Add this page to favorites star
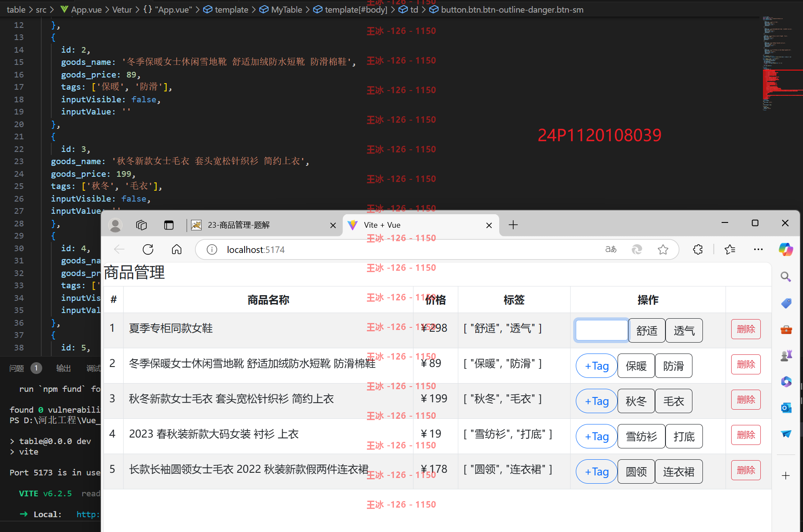 point(663,249)
